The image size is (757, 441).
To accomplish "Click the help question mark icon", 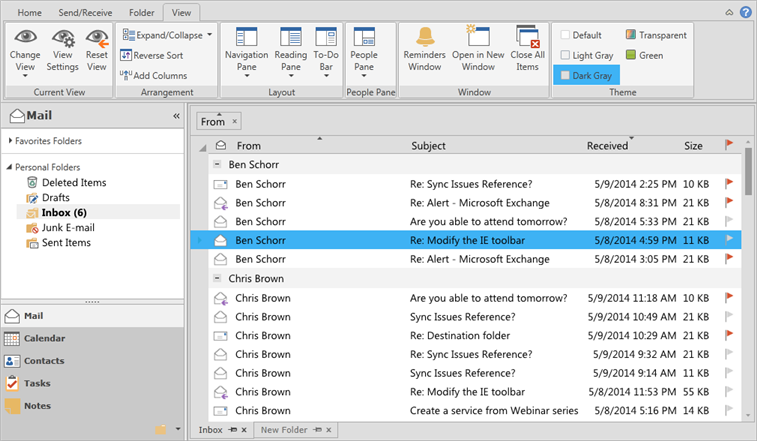I will (x=746, y=12).
